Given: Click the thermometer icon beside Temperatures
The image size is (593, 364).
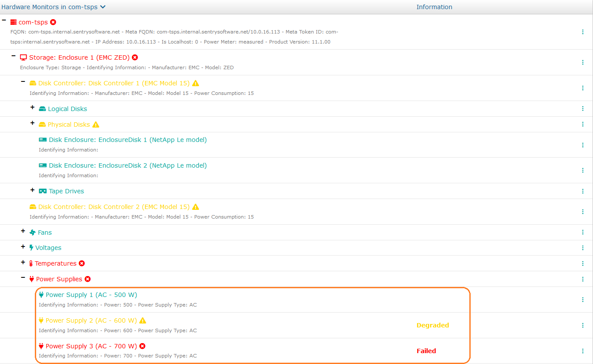Looking at the screenshot, I should pyautogui.click(x=31, y=263).
